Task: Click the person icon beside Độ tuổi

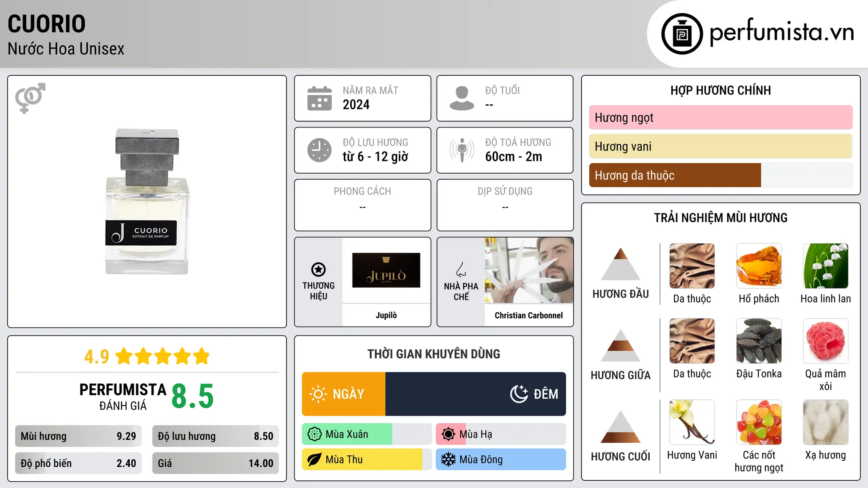Action: click(462, 98)
